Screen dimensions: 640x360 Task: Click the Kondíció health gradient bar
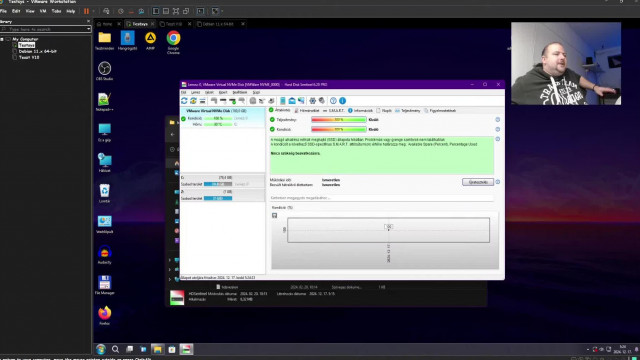click(x=339, y=129)
